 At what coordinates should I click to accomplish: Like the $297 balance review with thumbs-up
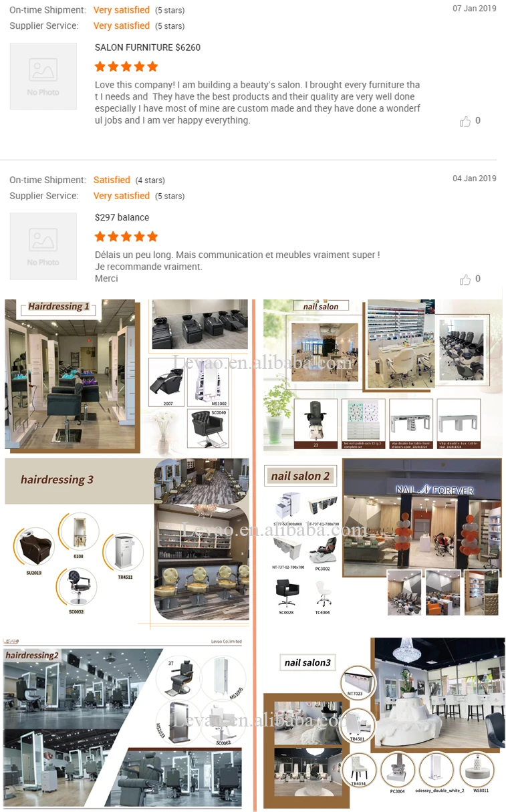pos(465,279)
